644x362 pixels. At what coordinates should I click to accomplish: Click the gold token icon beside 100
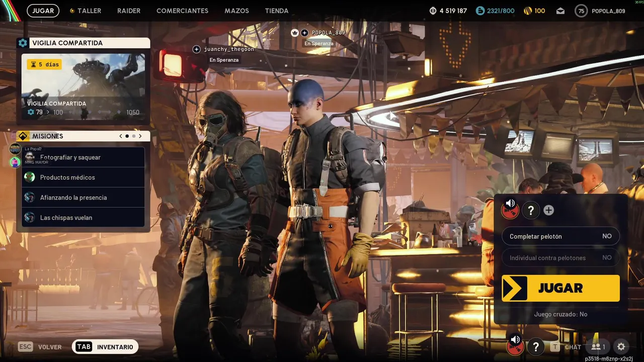(x=528, y=11)
